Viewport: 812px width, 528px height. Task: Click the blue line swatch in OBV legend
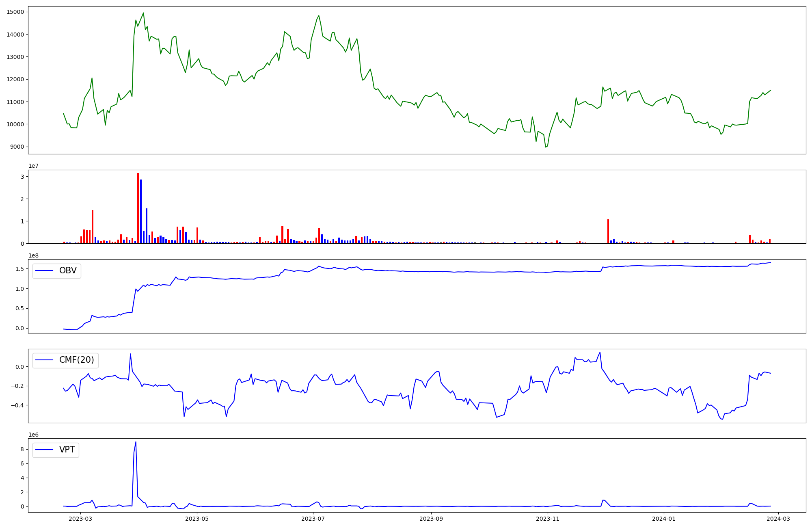pos(45,271)
